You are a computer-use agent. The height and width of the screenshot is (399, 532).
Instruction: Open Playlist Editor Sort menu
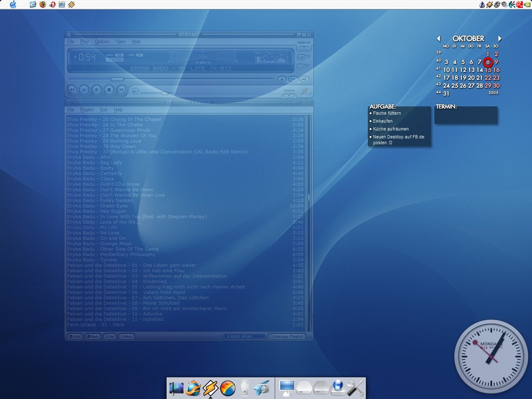103,110
